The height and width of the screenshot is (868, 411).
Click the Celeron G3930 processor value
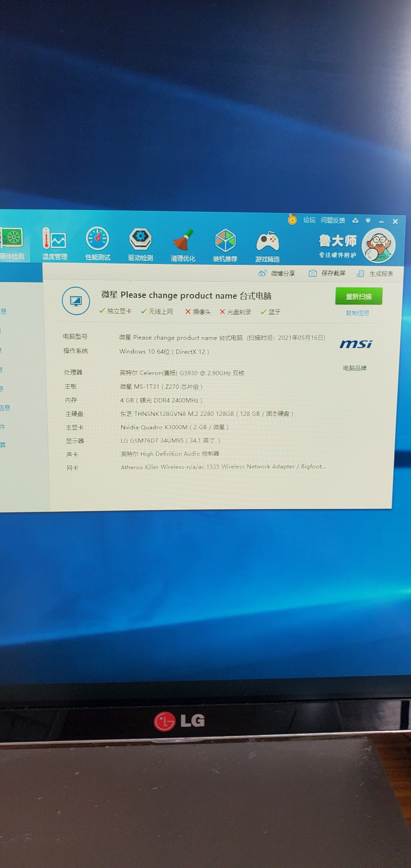click(x=182, y=373)
